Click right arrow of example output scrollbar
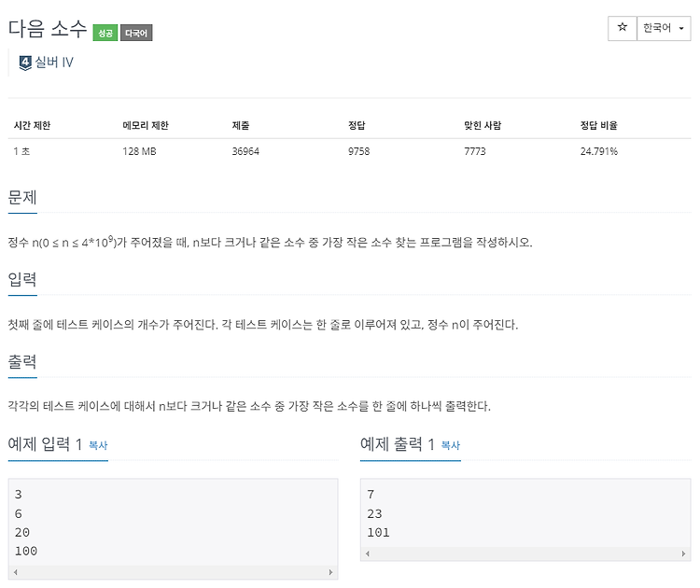Screen dimensions: 700x588 pyautogui.click(x=683, y=553)
